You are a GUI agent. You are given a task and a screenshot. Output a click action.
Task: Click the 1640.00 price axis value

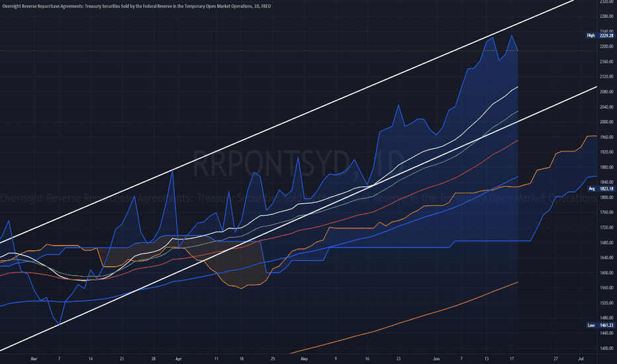click(x=606, y=257)
